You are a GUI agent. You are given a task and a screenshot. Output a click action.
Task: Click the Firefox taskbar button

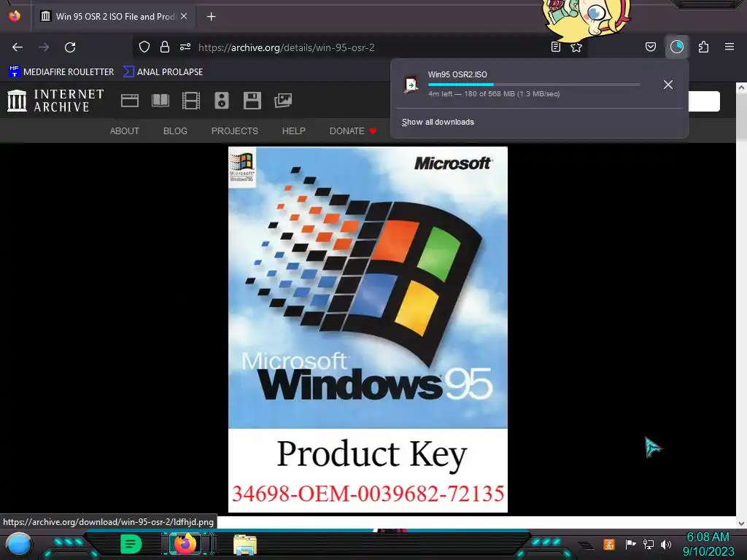coord(186,544)
